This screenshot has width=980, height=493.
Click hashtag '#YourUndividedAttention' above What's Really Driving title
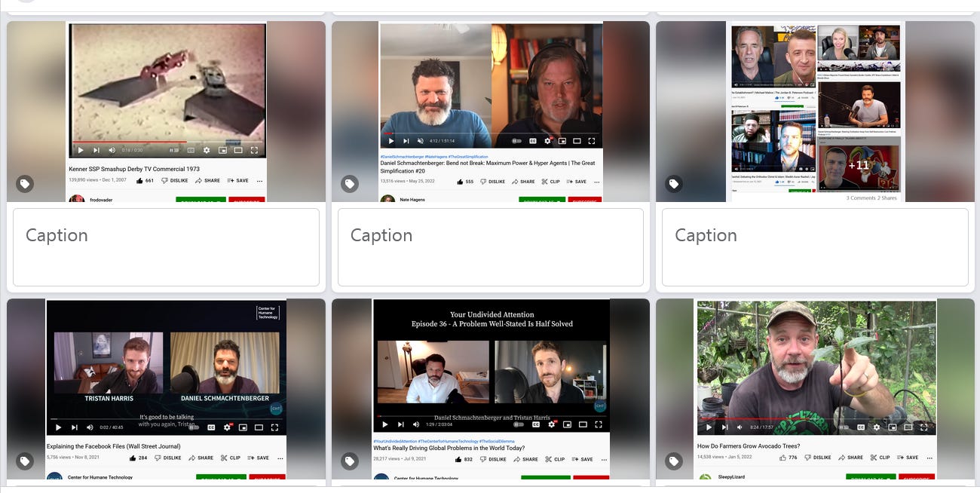[395, 441]
